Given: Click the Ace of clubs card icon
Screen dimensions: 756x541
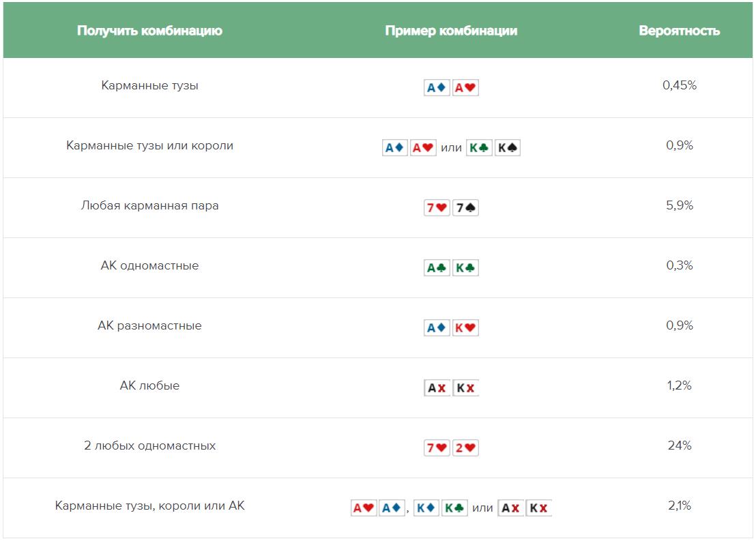Looking at the screenshot, I should click(437, 268).
